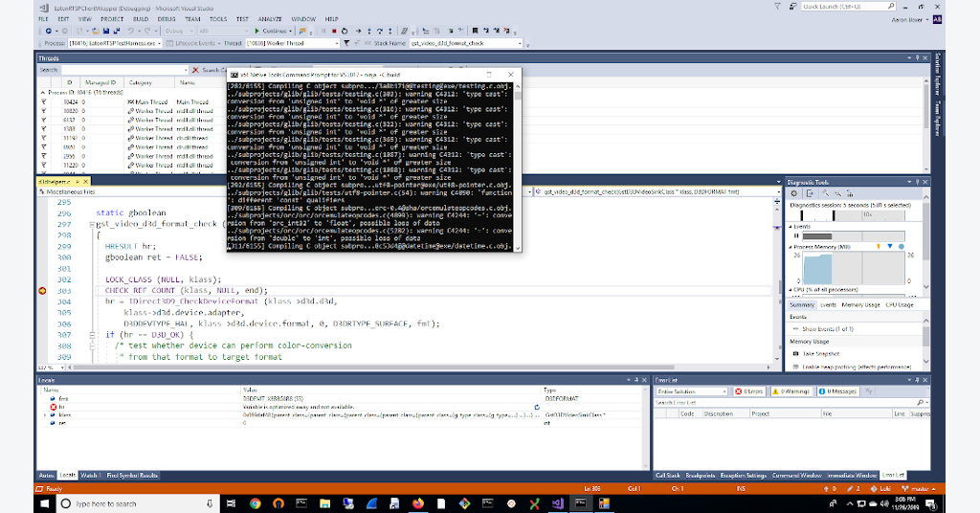Click the Diagnostic Tools reset zoom icon
Viewport: 980px width, 513px height.
pos(850,193)
